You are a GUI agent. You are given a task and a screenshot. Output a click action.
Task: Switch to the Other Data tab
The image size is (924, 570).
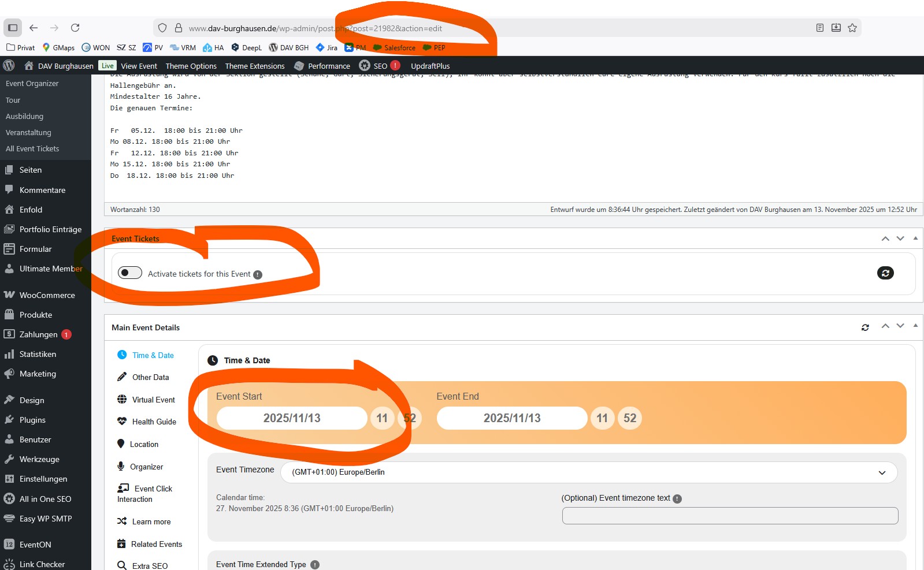[x=150, y=377]
